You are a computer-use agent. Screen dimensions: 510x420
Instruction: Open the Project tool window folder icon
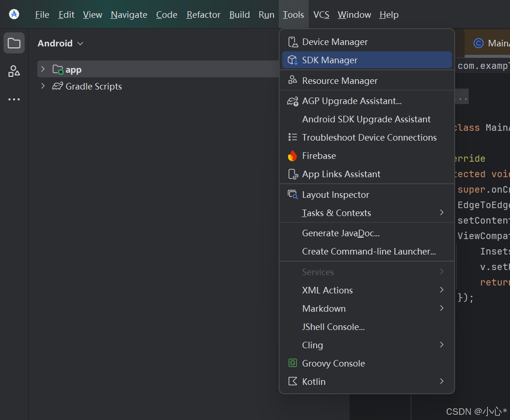click(x=14, y=43)
